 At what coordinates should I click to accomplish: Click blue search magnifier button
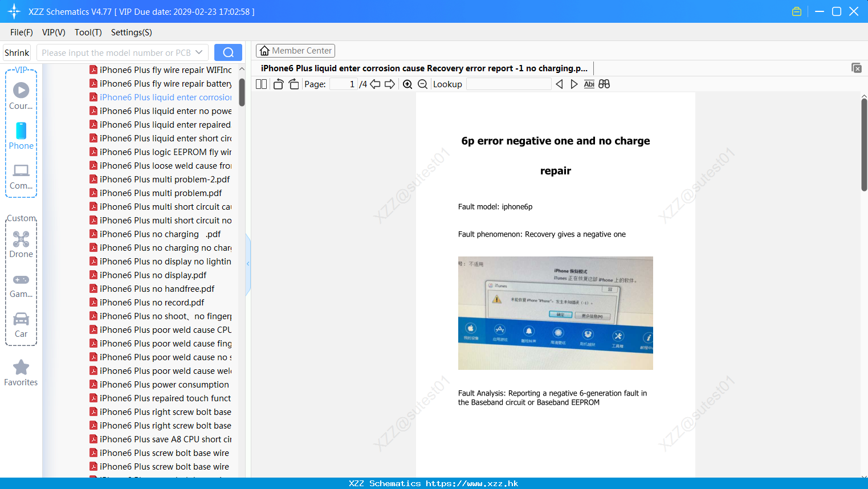pyautogui.click(x=228, y=52)
